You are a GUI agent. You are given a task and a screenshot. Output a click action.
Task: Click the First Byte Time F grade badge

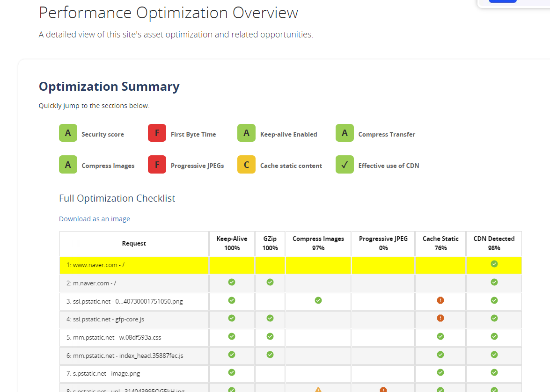(x=157, y=133)
